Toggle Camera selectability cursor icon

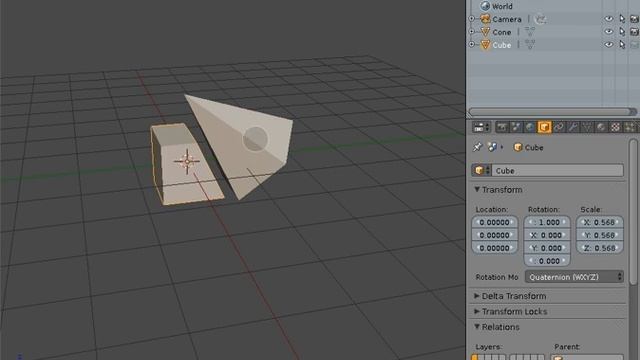(x=622, y=19)
